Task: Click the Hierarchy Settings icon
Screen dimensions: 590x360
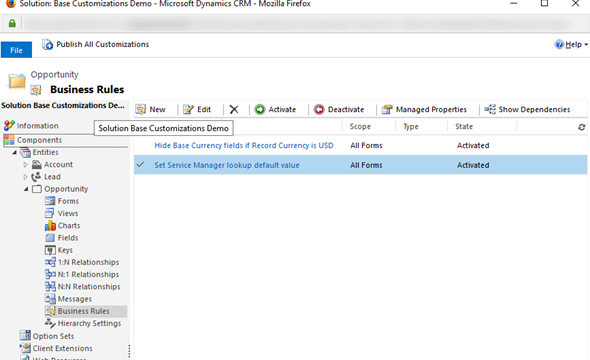Action: click(x=50, y=323)
